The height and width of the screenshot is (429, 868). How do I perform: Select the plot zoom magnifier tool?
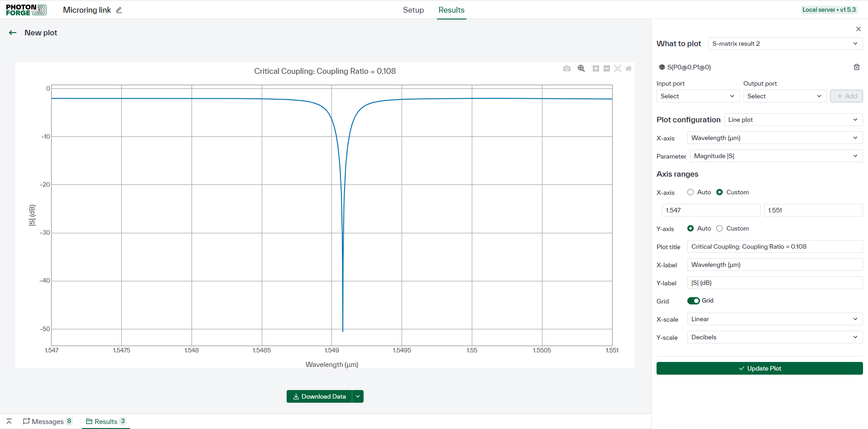tap(581, 68)
